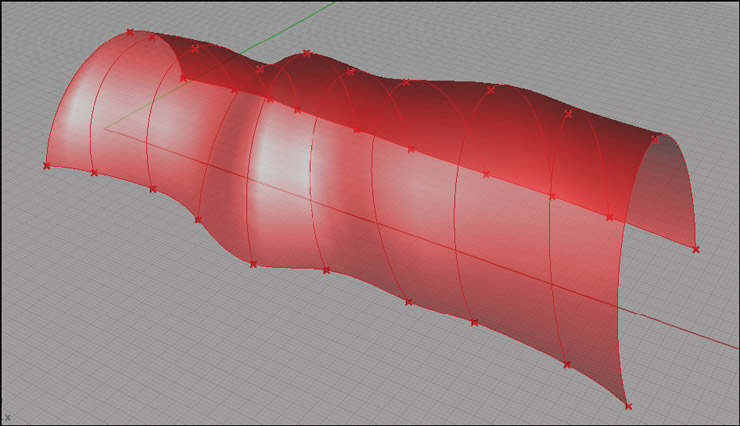
Task: Click the highest peak control point on the back edge
Action: tap(307, 53)
